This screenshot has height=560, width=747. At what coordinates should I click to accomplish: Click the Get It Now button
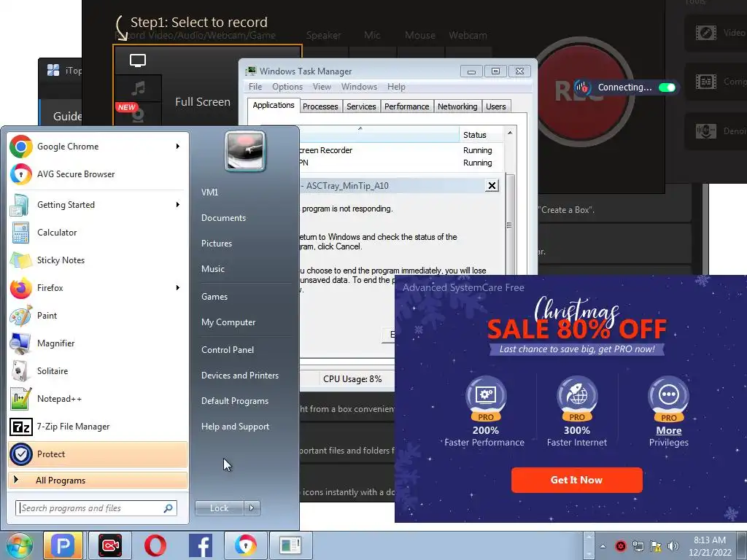pos(576,480)
